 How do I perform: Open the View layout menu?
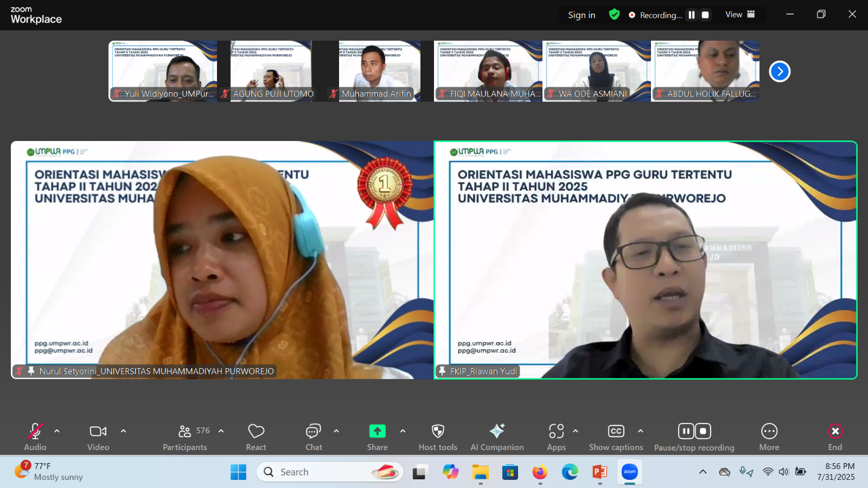point(740,15)
